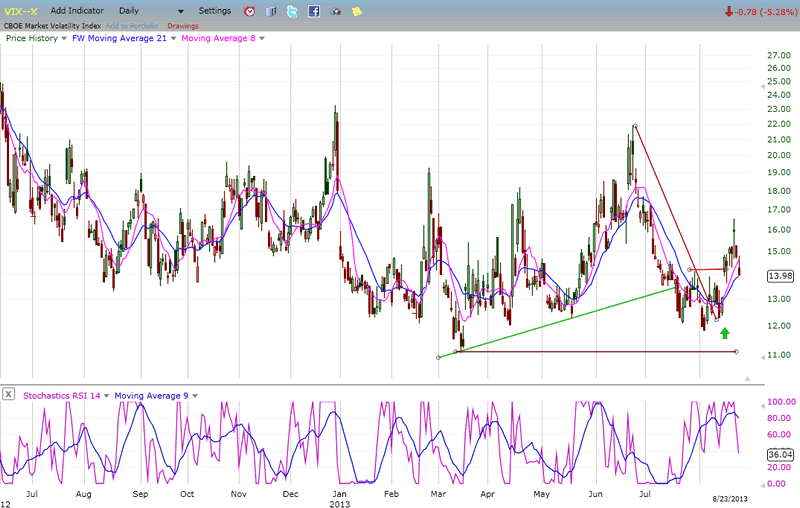Click the alarm clock alert icon
Image resolution: width=800 pixels, height=508 pixels.
click(249, 11)
